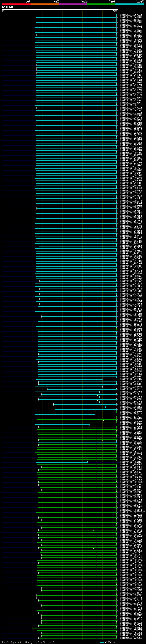Select hit UniRef100_P31153
The image size is (146, 644).
click(x=131, y=610)
